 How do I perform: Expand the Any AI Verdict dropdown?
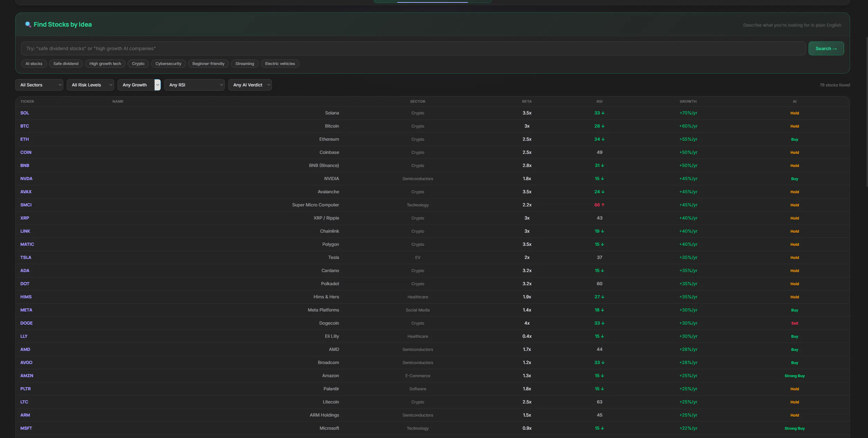(250, 85)
